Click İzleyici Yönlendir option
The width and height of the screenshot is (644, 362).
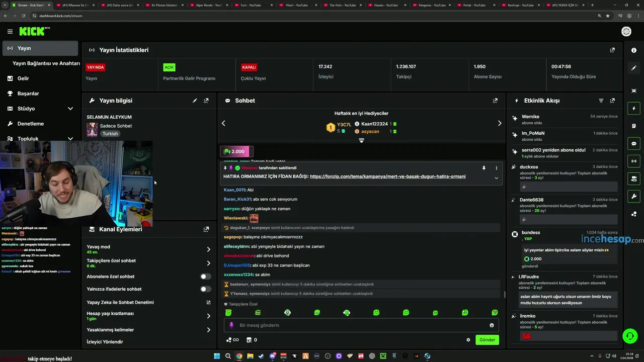(105, 342)
